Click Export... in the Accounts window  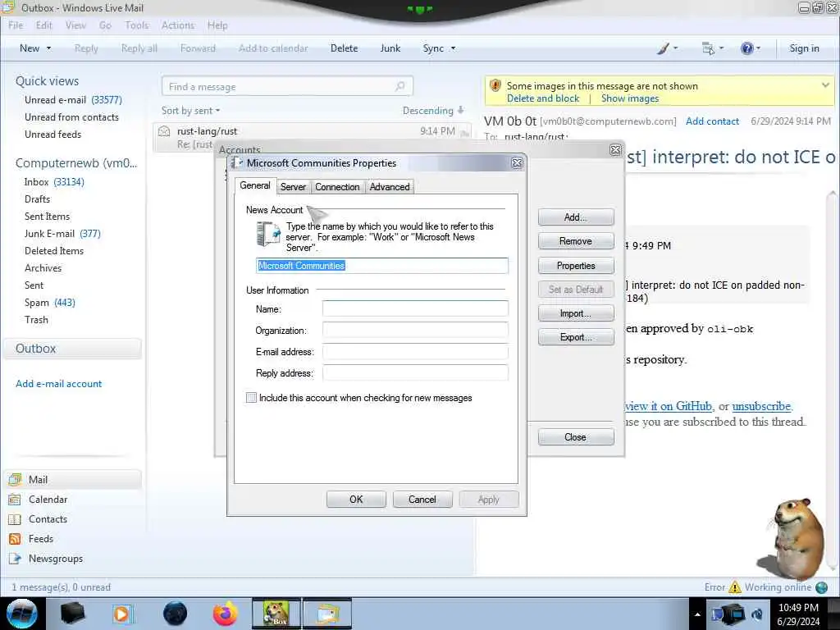[x=576, y=337]
